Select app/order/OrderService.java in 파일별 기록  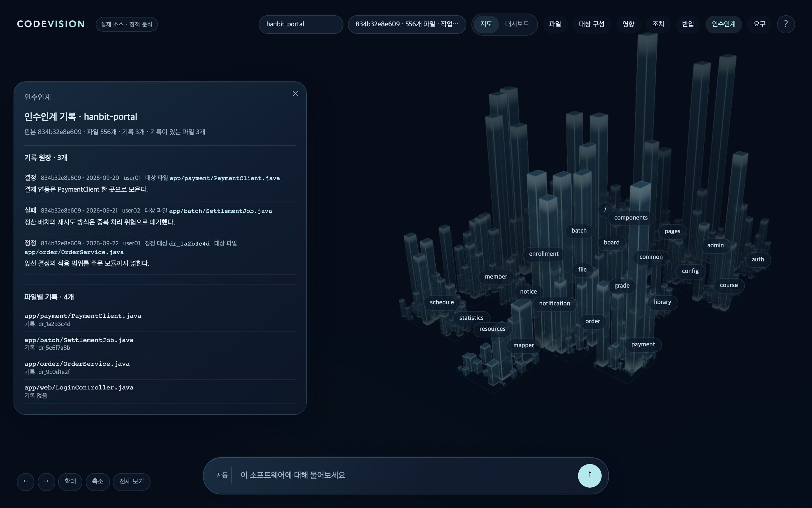click(160, 367)
